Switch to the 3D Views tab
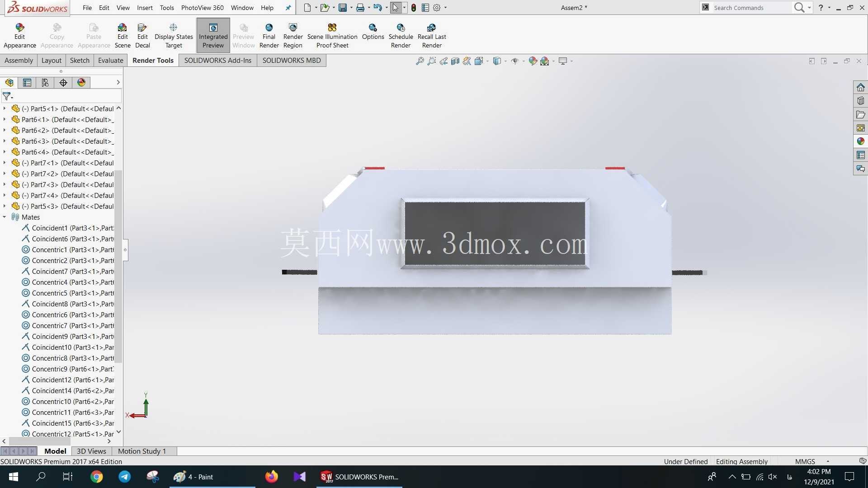This screenshot has width=868, height=488. [91, 451]
